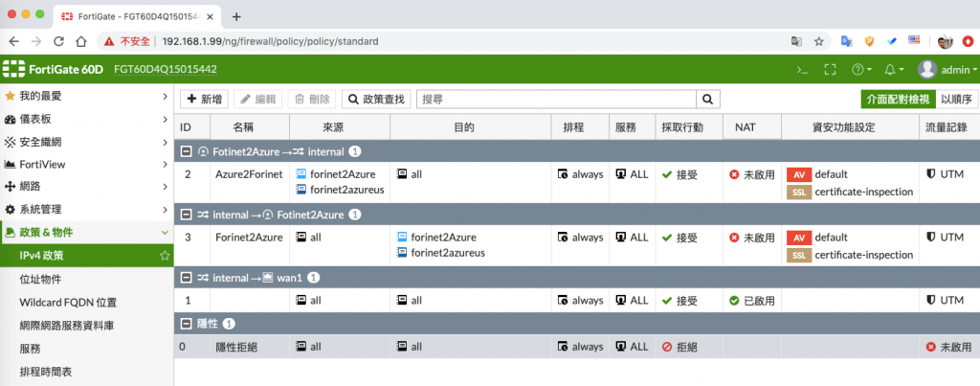980x386 pixels.
Task: Reload the browser page
Action: (x=58, y=41)
